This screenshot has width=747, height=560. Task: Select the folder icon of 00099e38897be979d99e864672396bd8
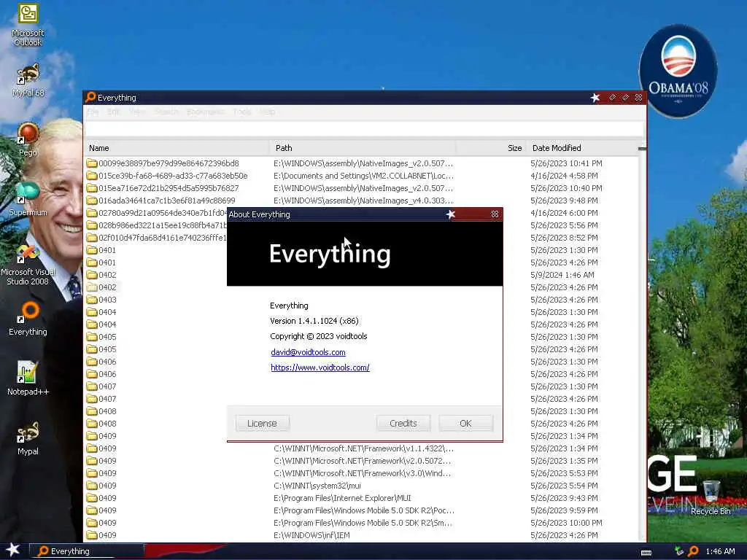click(x=92, y=163)
